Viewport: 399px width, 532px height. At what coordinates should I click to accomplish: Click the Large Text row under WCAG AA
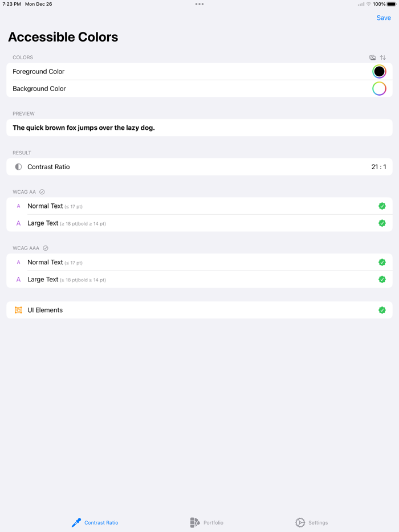(x=199, y=223)
